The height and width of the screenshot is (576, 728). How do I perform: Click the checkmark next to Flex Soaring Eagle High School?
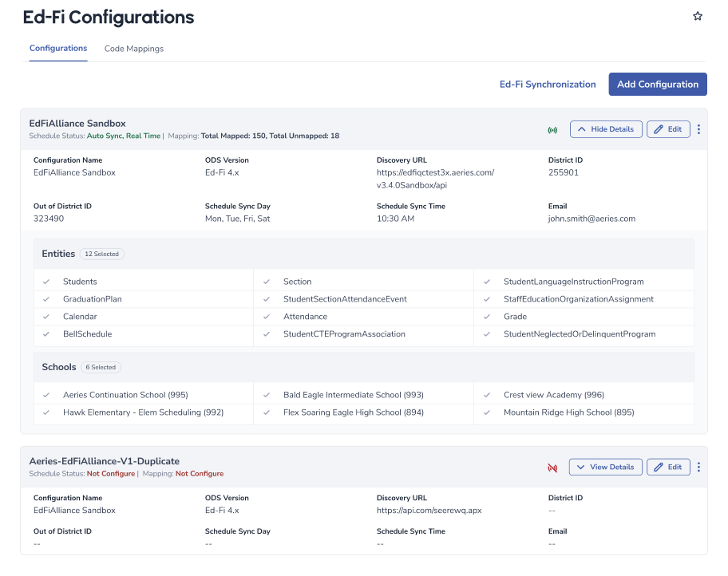[x=267, y=412]
